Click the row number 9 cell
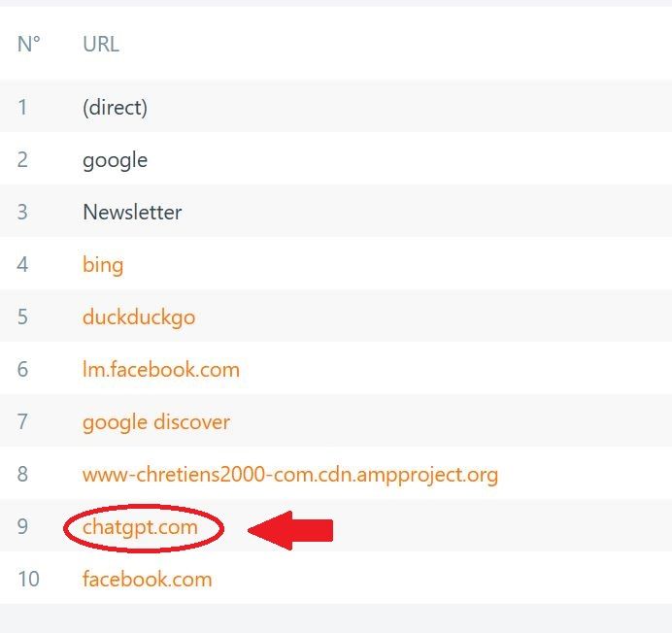672x633 pixels. coord(22,527)
